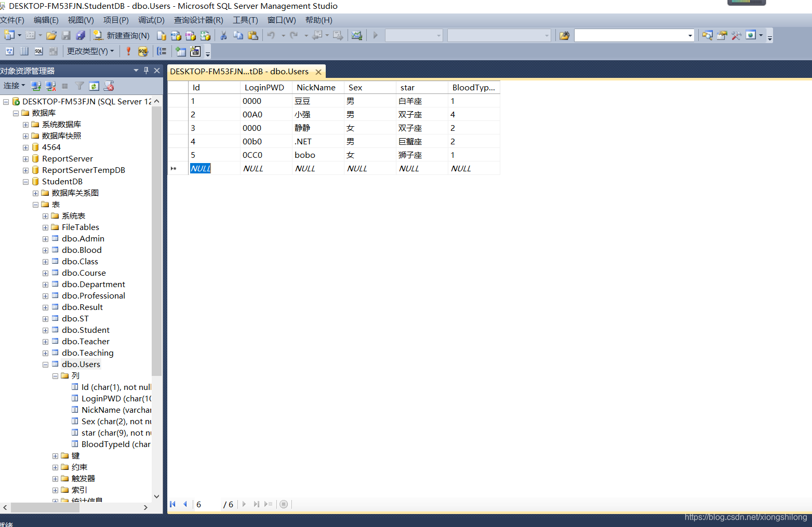
Task: Show the Criteria Pane grid icon
Action: tap(24, 51)
